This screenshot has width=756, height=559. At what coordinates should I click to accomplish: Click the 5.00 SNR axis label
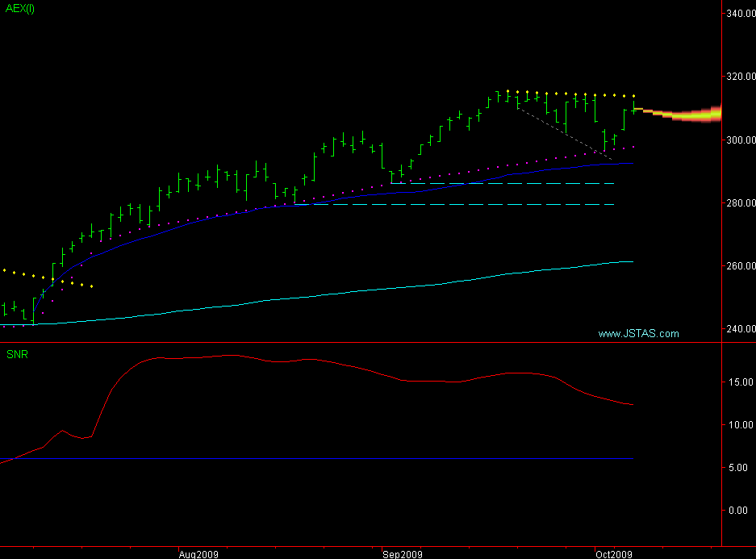(x=741, y=468)
